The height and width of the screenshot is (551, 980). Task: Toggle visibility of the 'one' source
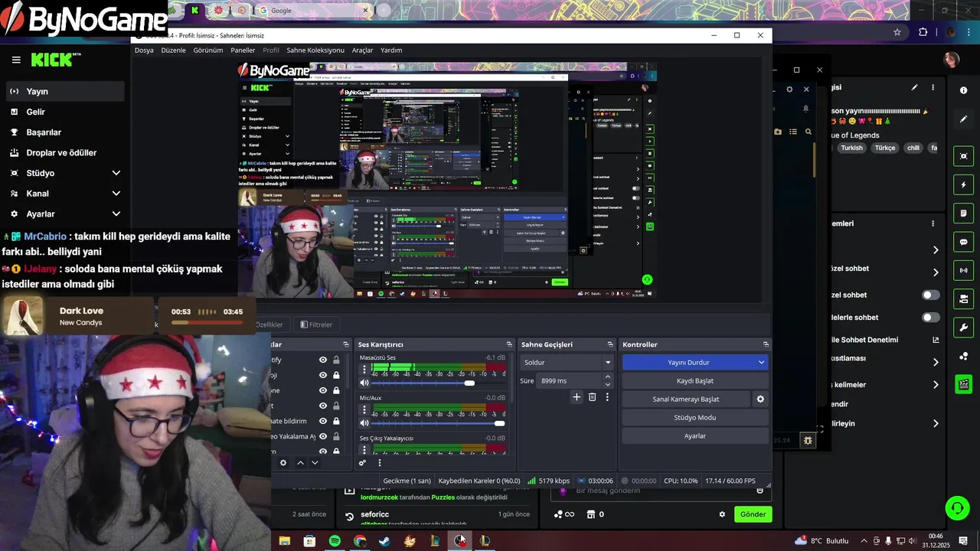click(x=323, y=390)
